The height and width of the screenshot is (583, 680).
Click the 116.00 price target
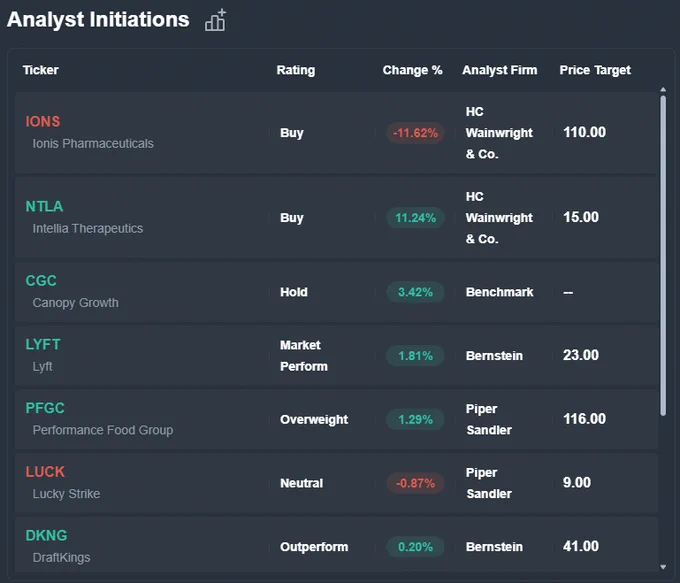585,419
